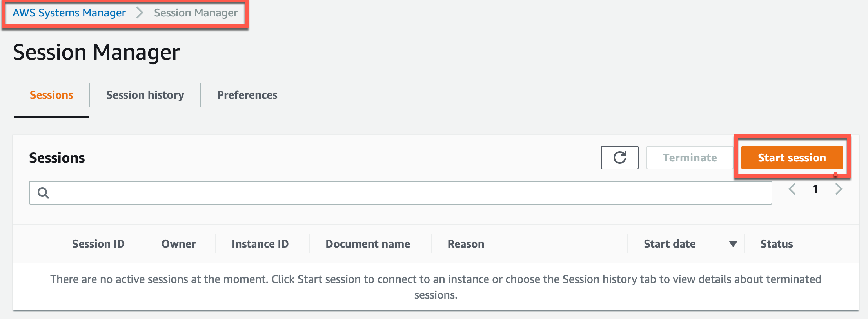Open the Session history tab
The image size is (868, 319).
[x=145, y=95]
